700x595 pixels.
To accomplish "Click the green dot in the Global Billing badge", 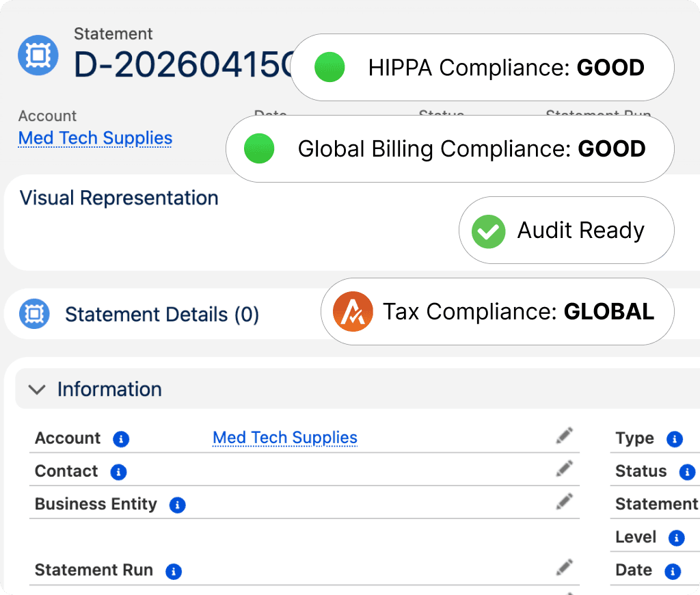I will pyautogui.click(x=259, y=148).
